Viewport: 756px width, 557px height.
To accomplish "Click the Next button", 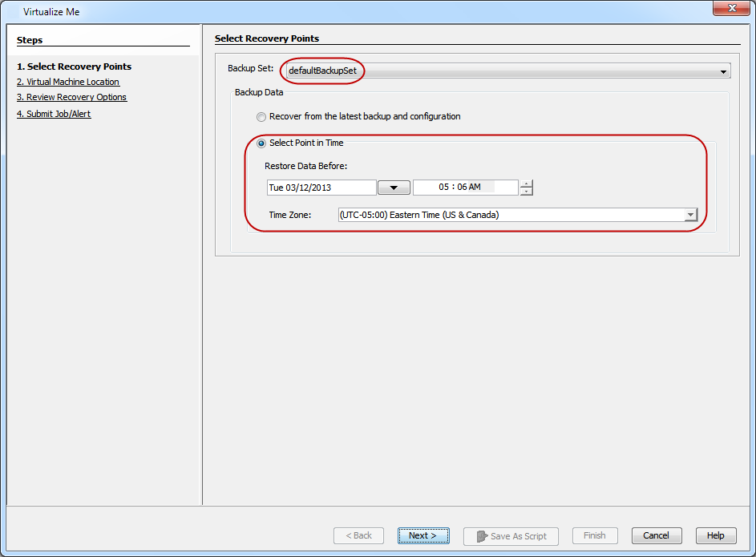I will point(422,536).
